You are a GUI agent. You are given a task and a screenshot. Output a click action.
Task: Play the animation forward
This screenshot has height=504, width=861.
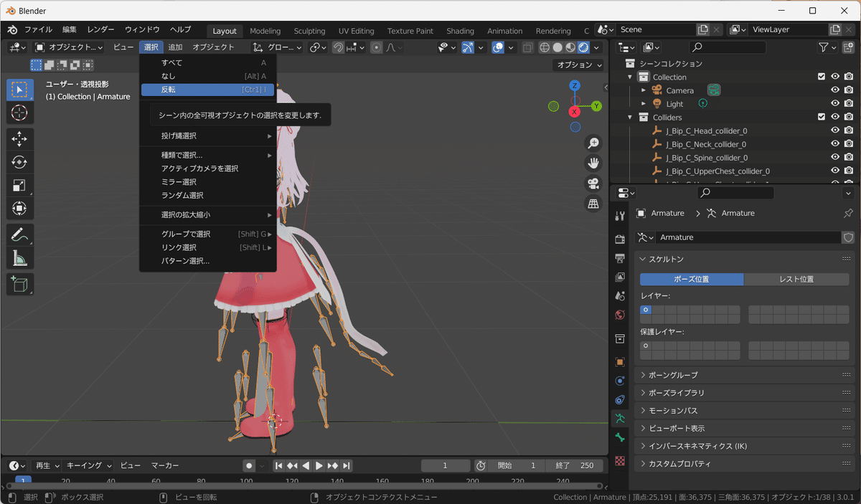319,465
